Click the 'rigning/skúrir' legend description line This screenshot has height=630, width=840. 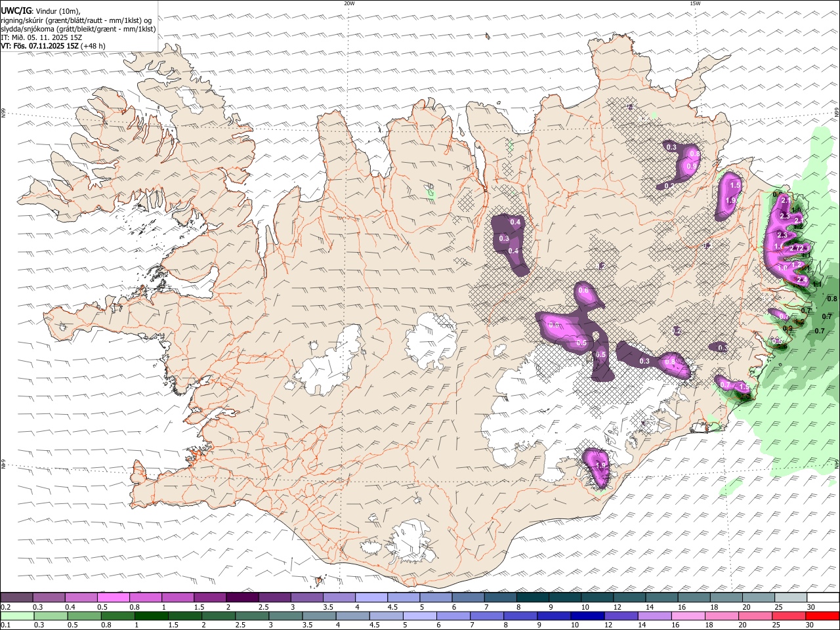(76, 20)
